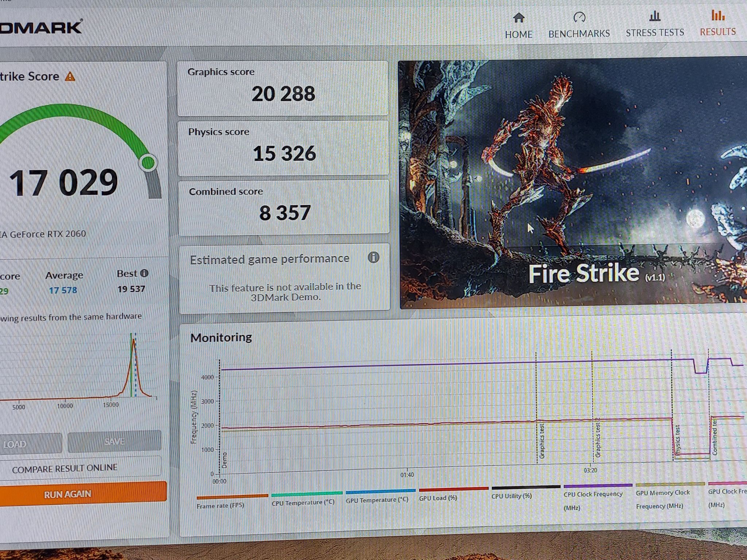Toggle GPU Load (%) legend entry

[453, 494]
